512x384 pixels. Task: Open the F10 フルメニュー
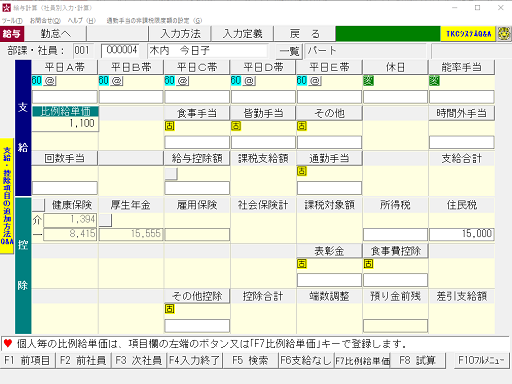click(481, 360)
